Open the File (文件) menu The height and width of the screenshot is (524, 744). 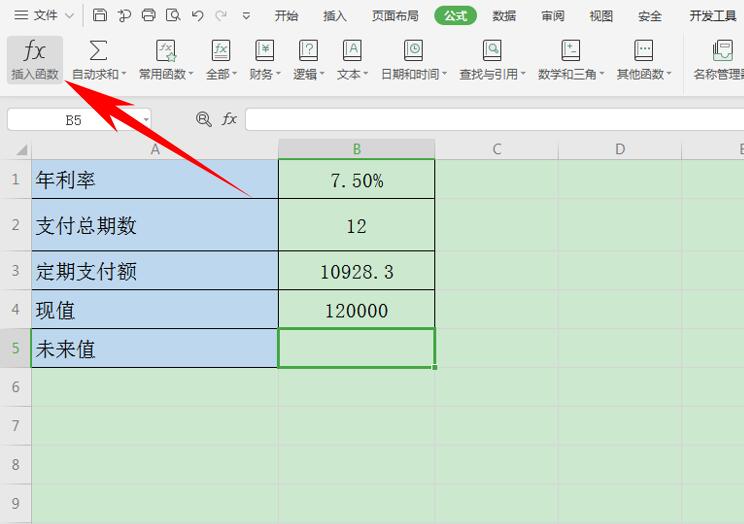44,16
